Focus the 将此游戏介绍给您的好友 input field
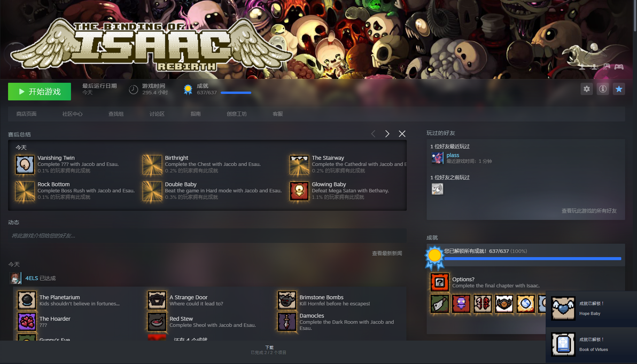Image resolution: width=637 pixels, height=364 pixels. 207,236
